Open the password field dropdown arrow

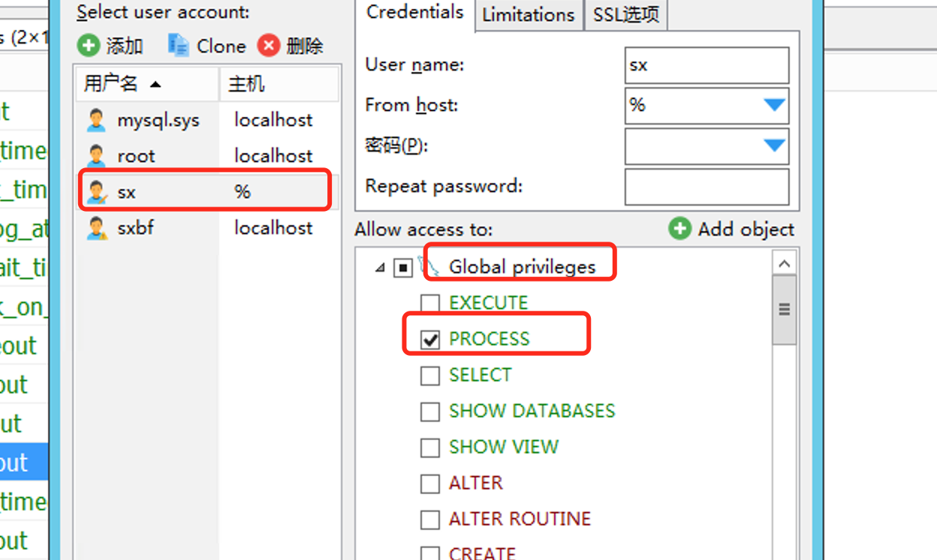[x=774, y=146]
